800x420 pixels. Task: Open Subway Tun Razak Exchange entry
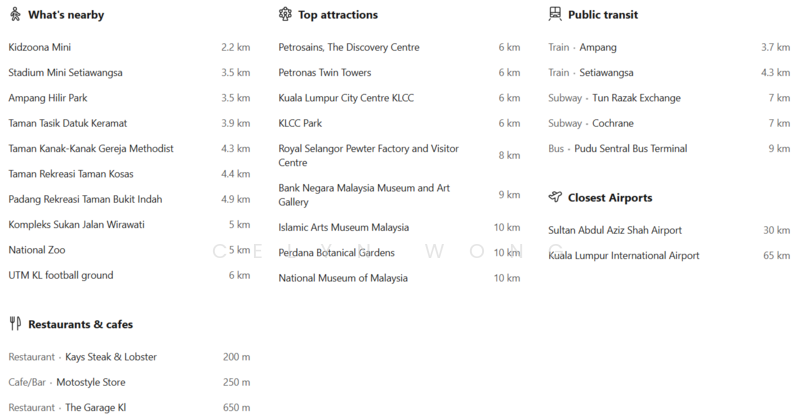click(614, 98)
